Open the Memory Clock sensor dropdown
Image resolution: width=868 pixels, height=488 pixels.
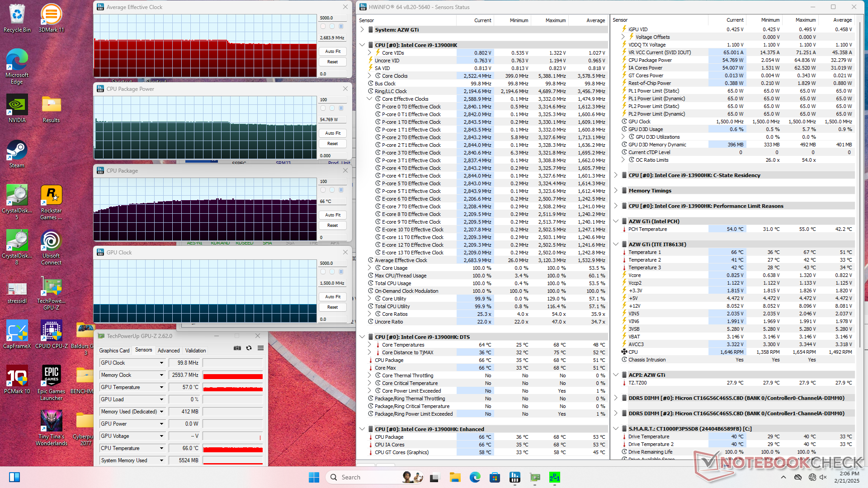(x=161, y=375)
